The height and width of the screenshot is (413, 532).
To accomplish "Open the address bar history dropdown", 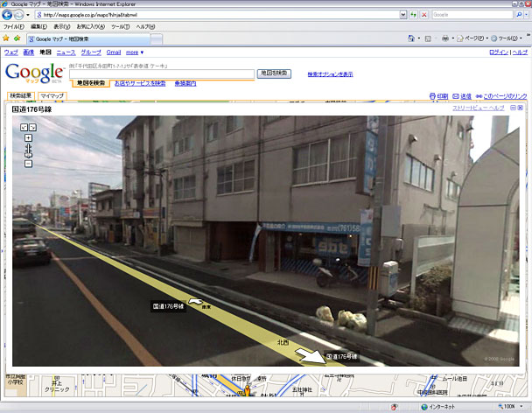I will (402, 15).
